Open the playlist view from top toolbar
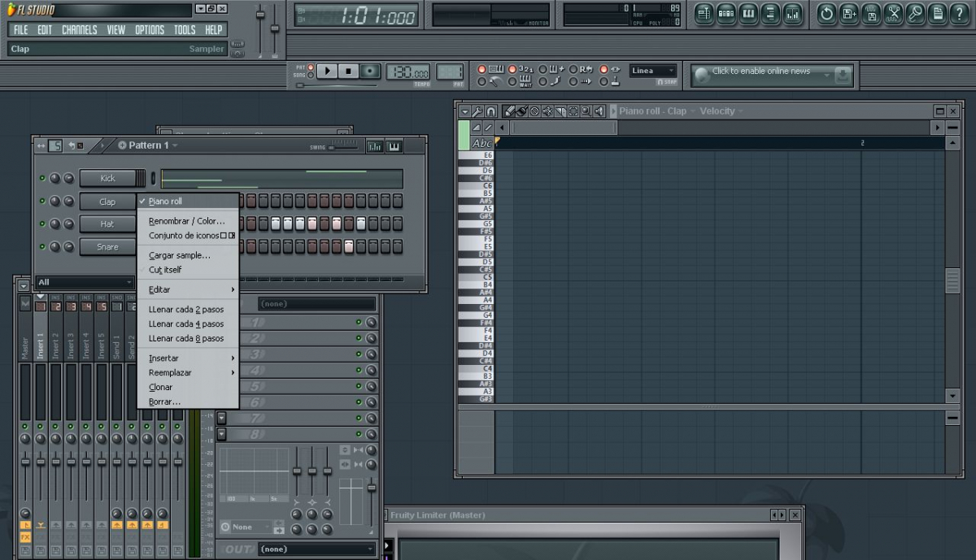This screenshot has height=560, width=976. (x=704, y=13)
